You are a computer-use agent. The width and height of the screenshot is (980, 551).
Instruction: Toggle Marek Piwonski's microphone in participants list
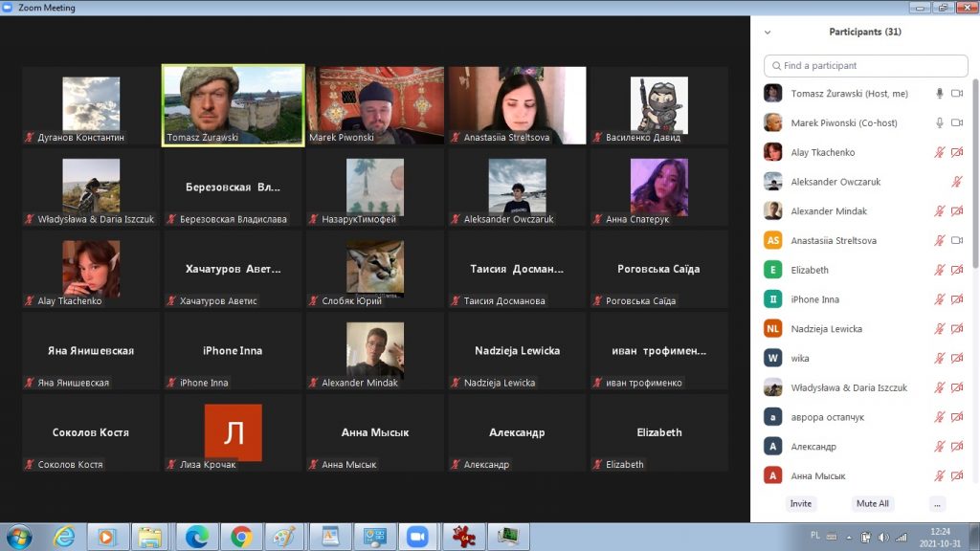click(940, 123)
